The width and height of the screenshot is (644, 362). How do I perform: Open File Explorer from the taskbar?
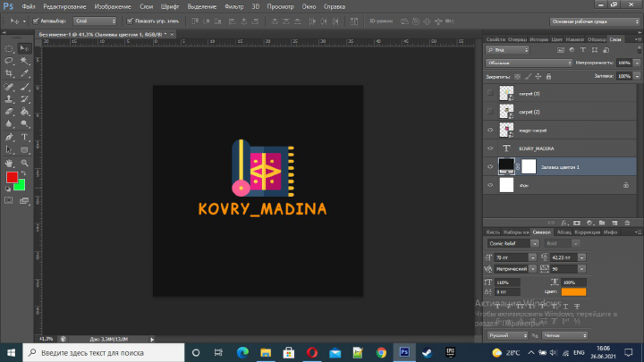(x=266, y=352)
